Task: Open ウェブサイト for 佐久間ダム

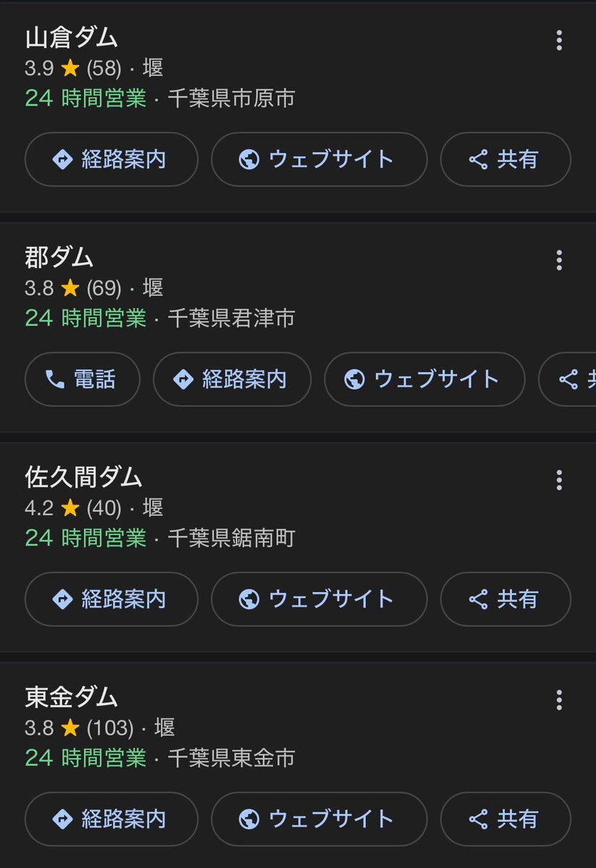Action: (x=319, y=599)
